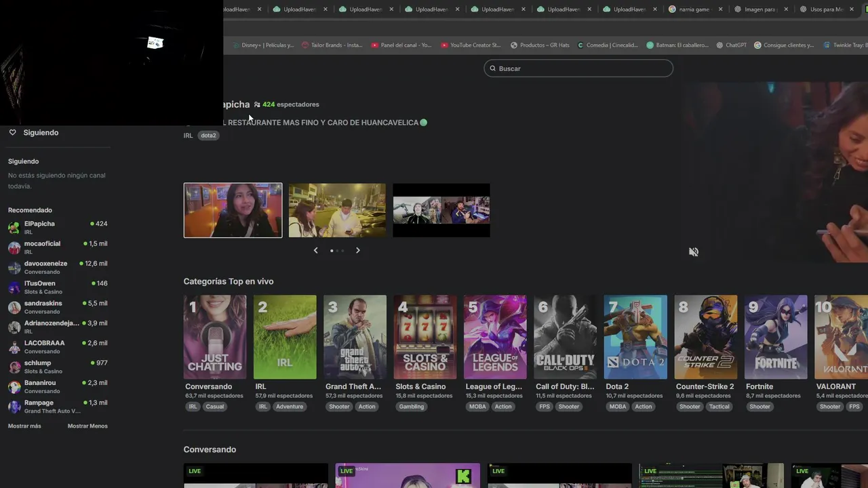This screenshot has height=488, width=868.
Task: Expand the list with Mostrar más
Action: click(x=24, y=426)
